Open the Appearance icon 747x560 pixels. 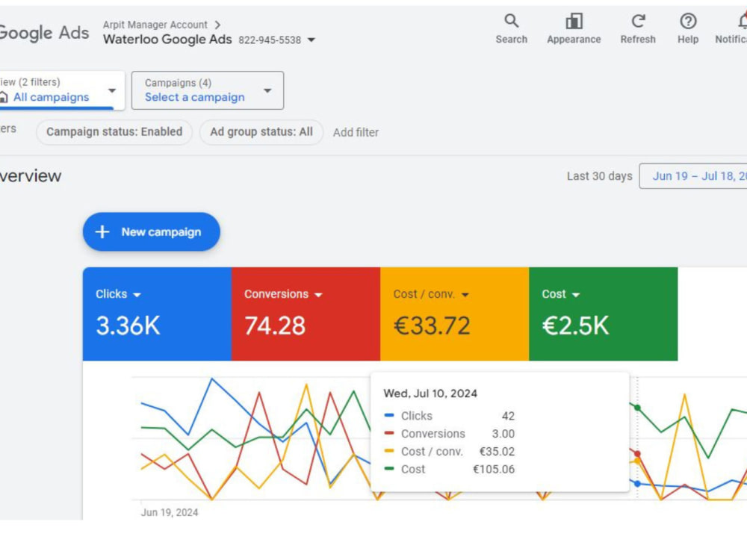(x=574, y=22)
